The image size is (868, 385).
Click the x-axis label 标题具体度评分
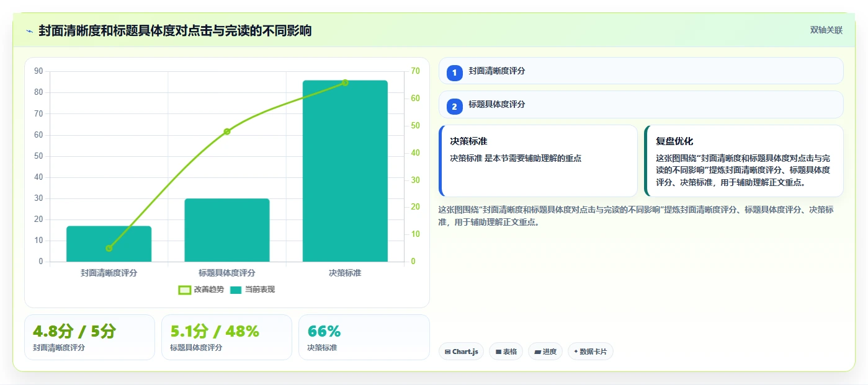[227, 273]
